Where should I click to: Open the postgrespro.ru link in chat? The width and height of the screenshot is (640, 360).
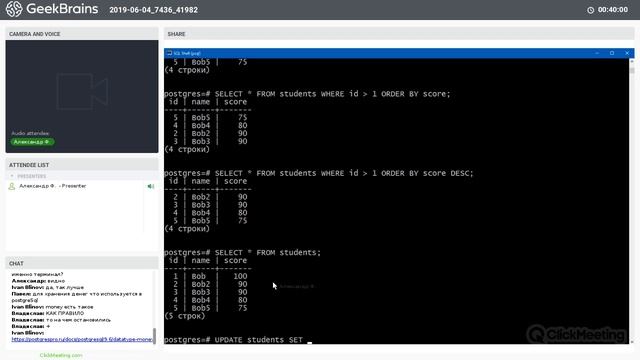point(82,339)
